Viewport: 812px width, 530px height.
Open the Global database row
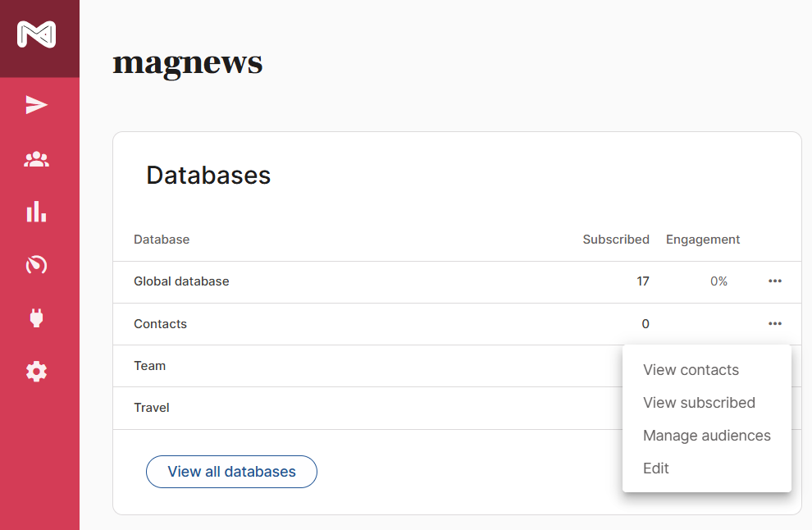[x=458, y=282]
